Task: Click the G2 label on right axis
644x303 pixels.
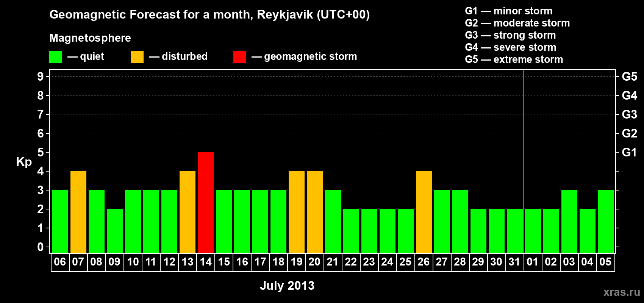Action: (x=630, y=133)
